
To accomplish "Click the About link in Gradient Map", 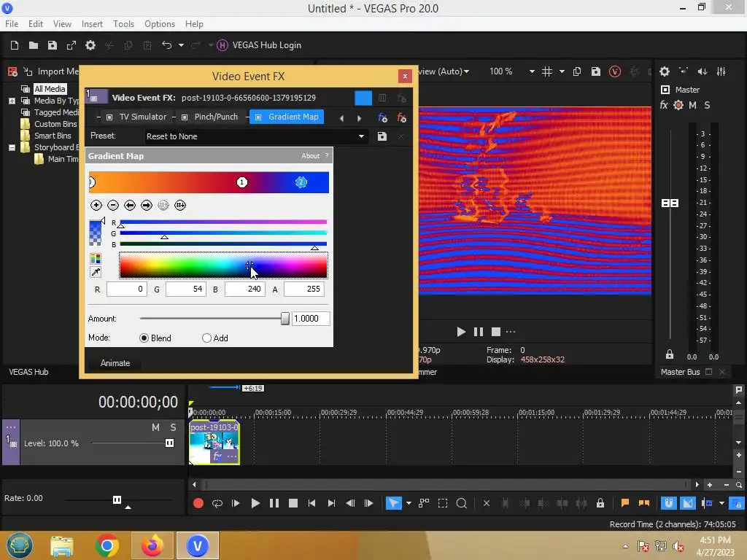I will coord(311,156).
